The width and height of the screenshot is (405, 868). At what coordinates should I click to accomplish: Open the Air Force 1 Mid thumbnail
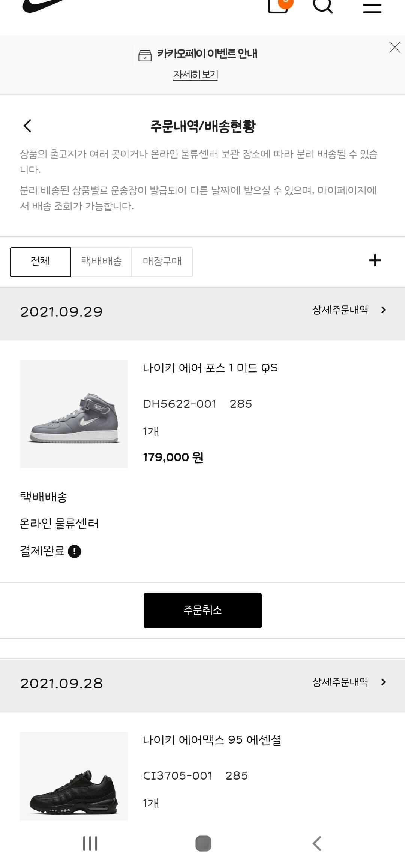(74, 414)
